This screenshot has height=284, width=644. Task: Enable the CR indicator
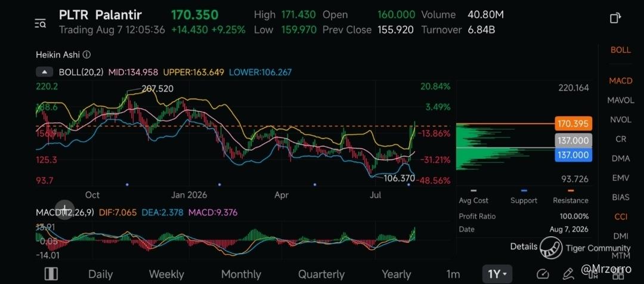pyautogui.click(x=621, y=139)
